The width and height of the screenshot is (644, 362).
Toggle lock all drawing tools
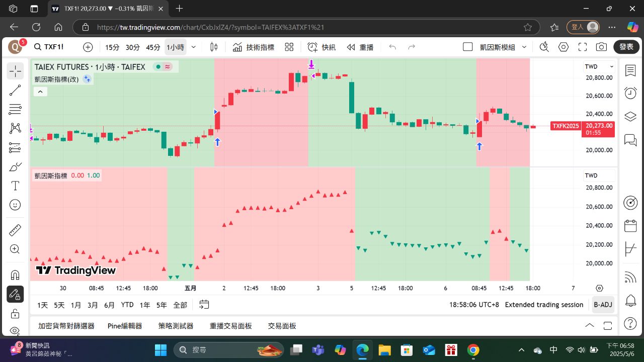click(15, 314)
